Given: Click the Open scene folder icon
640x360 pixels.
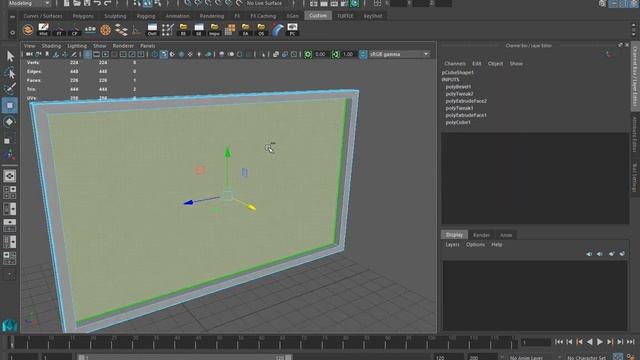Looking at the screenshot, I should (x=77, y=3).
